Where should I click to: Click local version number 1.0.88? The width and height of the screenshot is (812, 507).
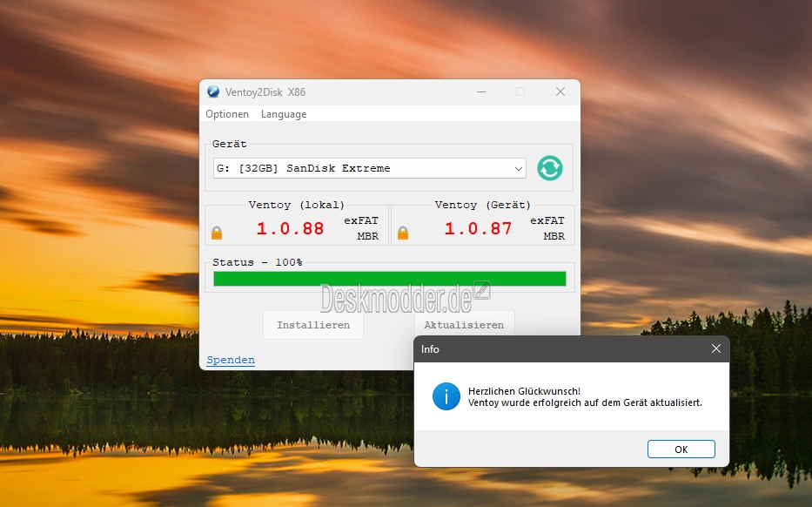[290, 228]
